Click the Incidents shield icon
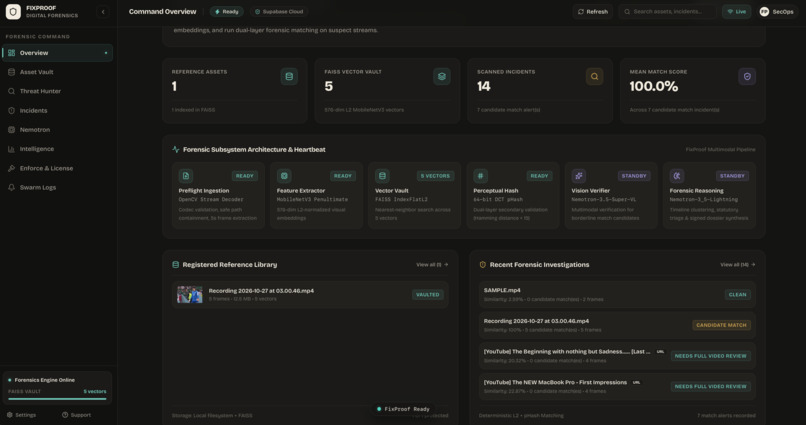 11,110
